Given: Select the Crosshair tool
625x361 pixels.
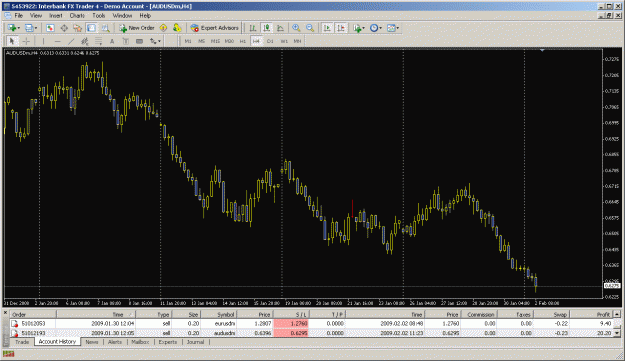Looking at the screenshot, I should tap(26, 41).
